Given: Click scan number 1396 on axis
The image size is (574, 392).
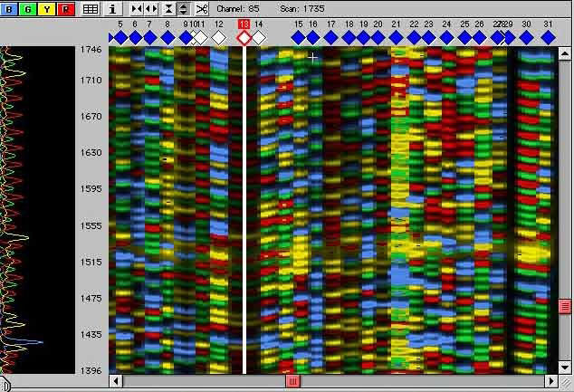Looking at the screenshot, I should point(91,370).
